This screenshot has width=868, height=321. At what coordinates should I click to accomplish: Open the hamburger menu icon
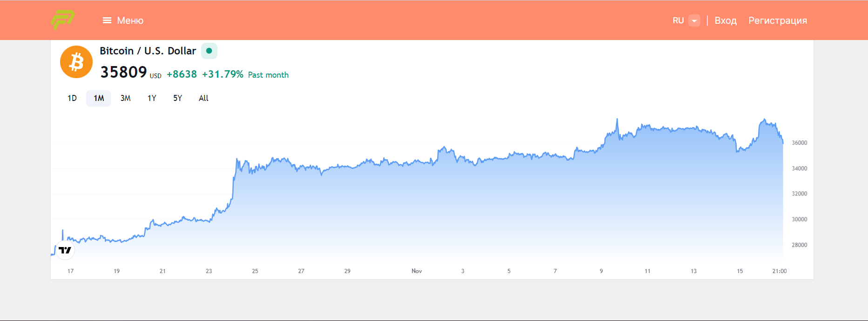point(107,20)
